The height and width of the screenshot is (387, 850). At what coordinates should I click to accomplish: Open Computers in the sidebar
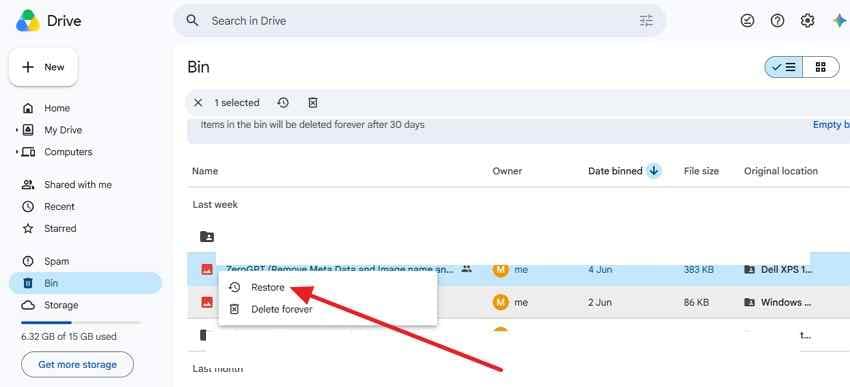pos(68,152)
